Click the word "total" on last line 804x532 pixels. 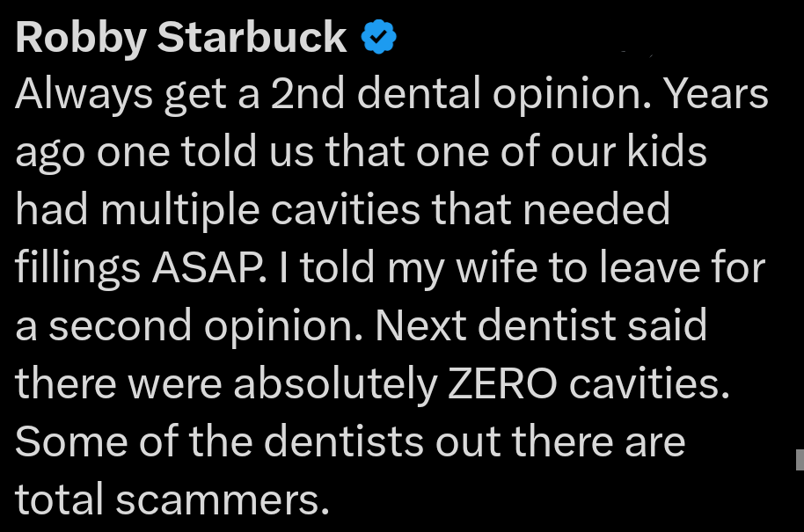point(61,499)
